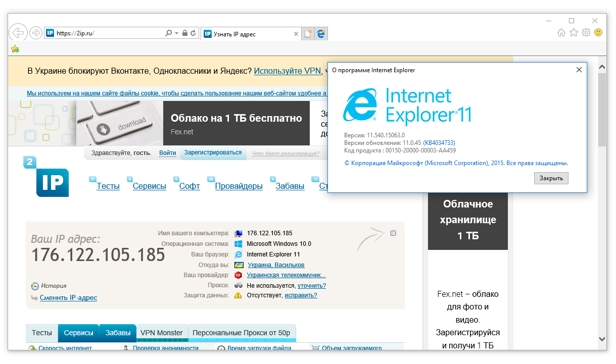This screenshot has width=616, height=364.
Task: Open 'Что дает регистрация?' link
Action: coord(286,153)
